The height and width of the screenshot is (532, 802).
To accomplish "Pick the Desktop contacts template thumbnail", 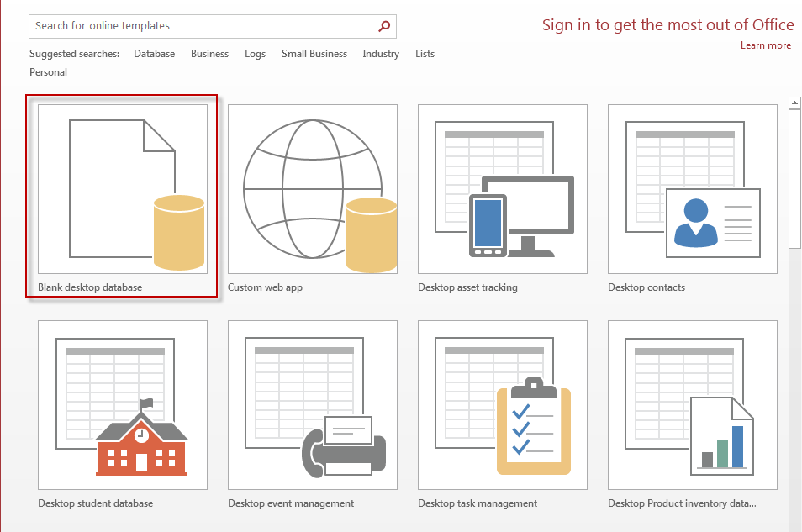I will 693,189.
